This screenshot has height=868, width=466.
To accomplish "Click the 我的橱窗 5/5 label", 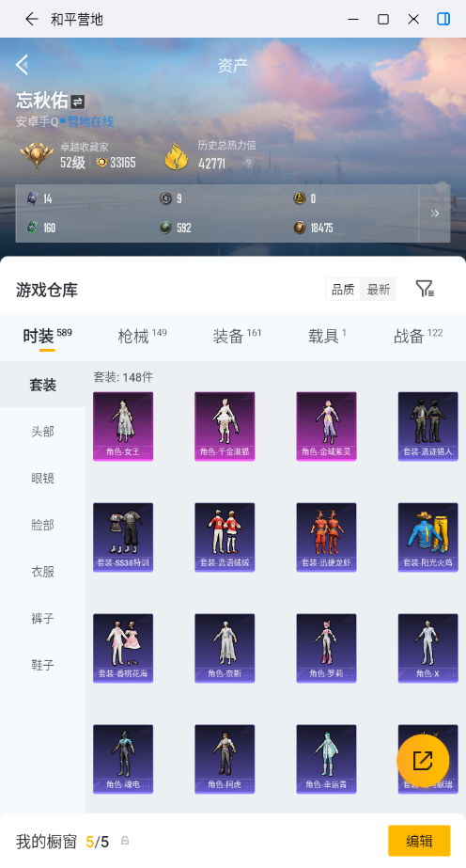I will [x=62, y=842].
